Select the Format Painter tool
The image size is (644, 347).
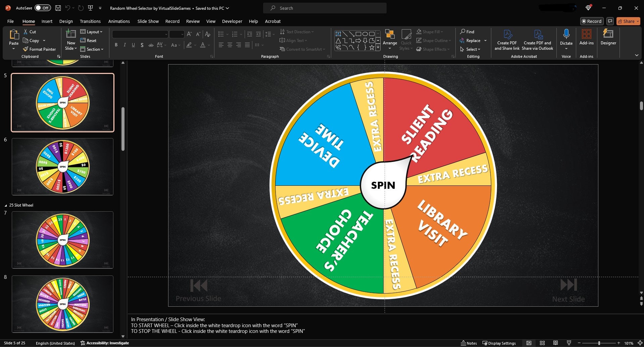[x=39, y=49]
